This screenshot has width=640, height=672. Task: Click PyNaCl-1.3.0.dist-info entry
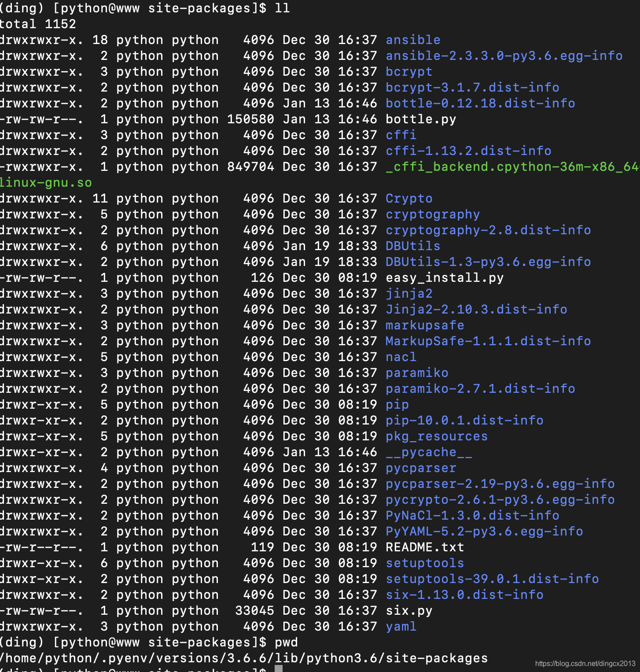coord(472,516)
